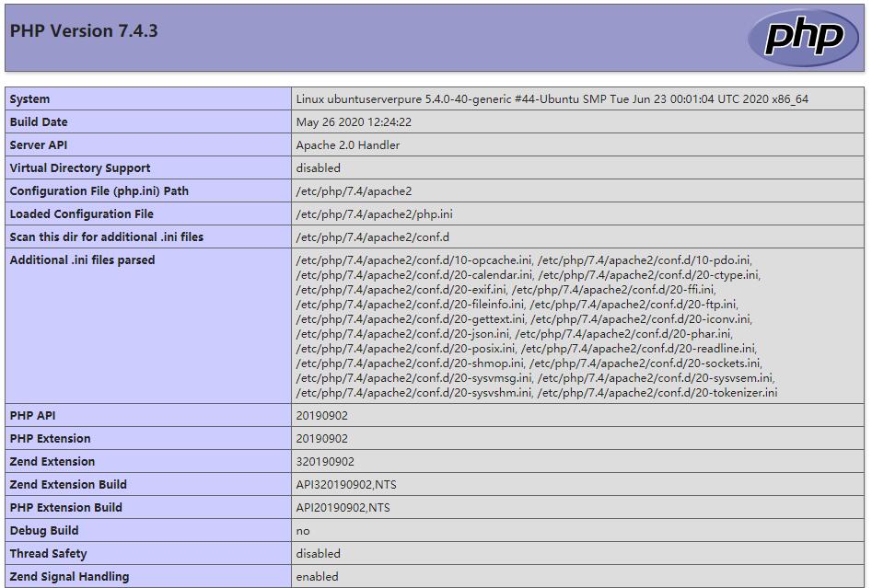Select the 'API20190902,NTS' value

343,507
